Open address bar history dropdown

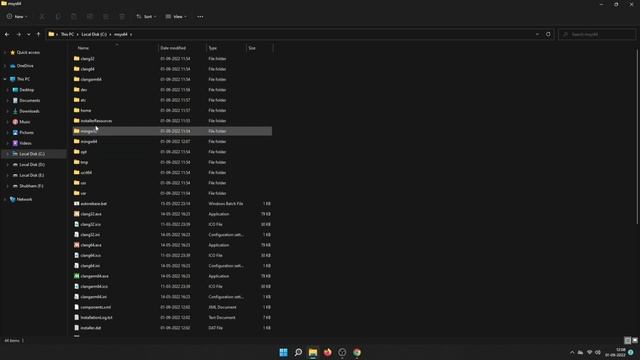537,34
